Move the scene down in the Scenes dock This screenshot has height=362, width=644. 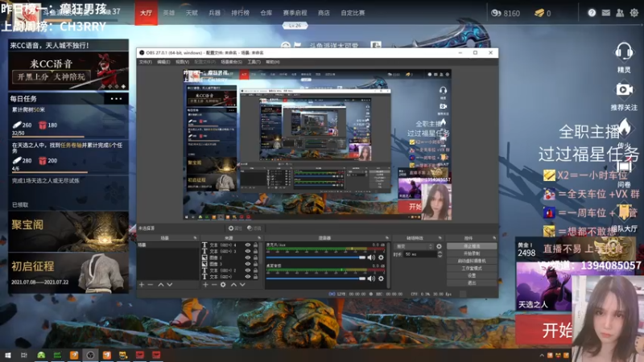[x=170, y=285]
